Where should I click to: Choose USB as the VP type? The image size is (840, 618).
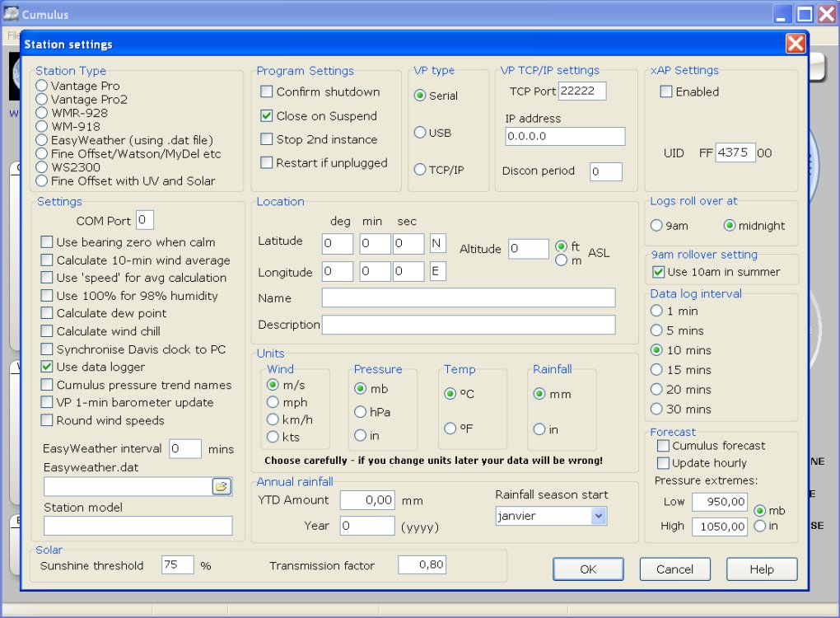coord(420,133)
